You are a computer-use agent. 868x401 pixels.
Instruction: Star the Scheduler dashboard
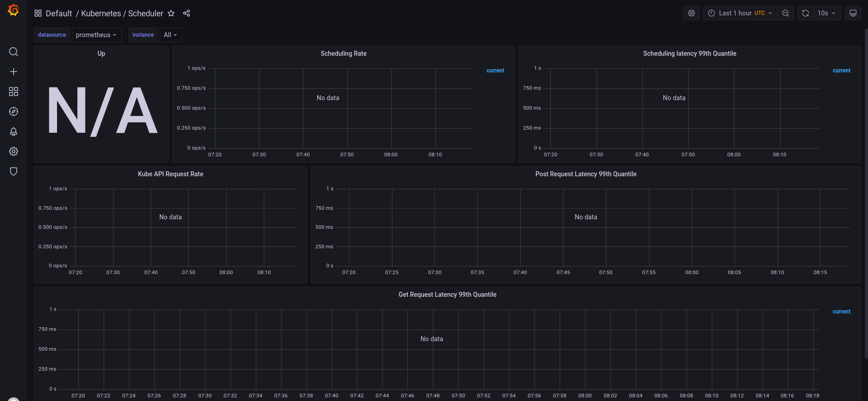point(171,13)
